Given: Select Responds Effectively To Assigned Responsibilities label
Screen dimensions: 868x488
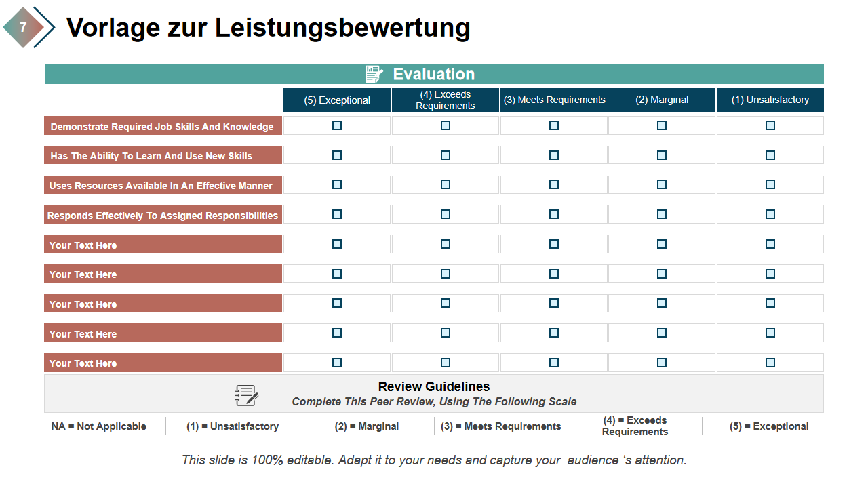Looking at the screenshot, I should pyautogui.click(x=163, y=215).
